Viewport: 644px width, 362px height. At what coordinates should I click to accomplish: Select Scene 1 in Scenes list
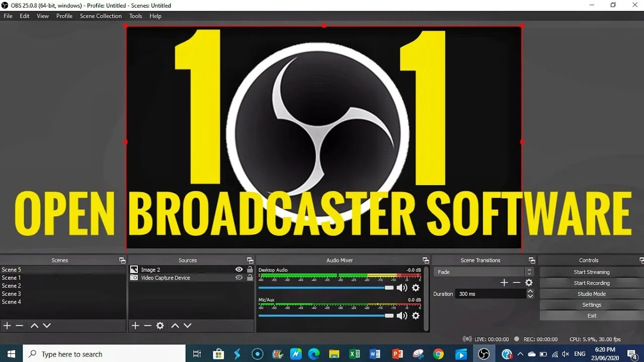(63, 278)
